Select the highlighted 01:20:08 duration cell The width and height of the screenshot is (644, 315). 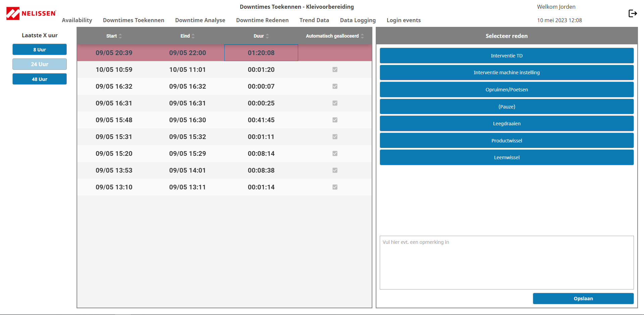(x=261, y=53)
